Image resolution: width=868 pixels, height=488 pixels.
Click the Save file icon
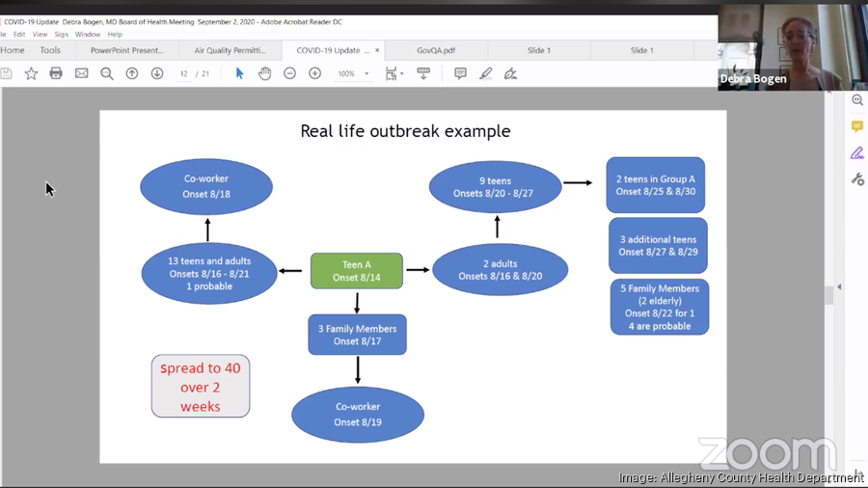click(x=7, y=73)
